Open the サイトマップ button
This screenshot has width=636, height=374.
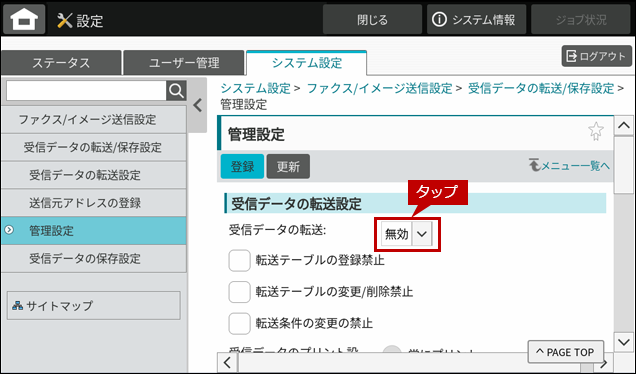pos(94,305)
